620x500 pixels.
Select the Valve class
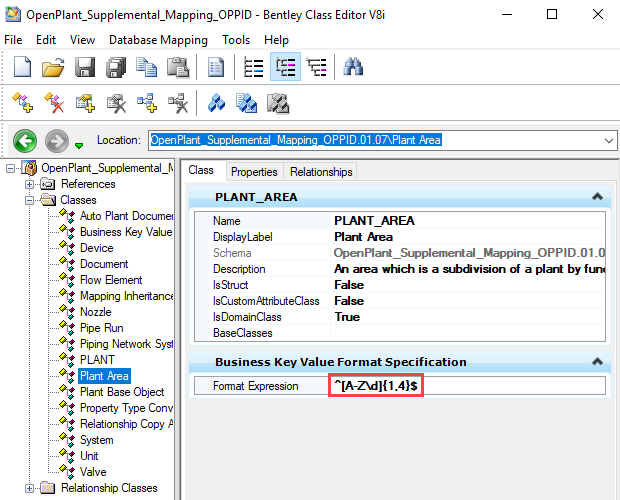(x=93, y=472)
